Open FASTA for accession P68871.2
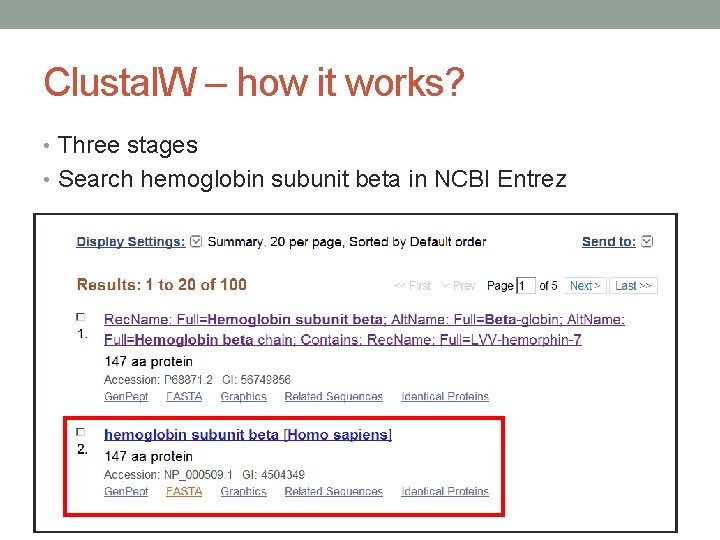This screenshot has width=720, height=540. 184,396
